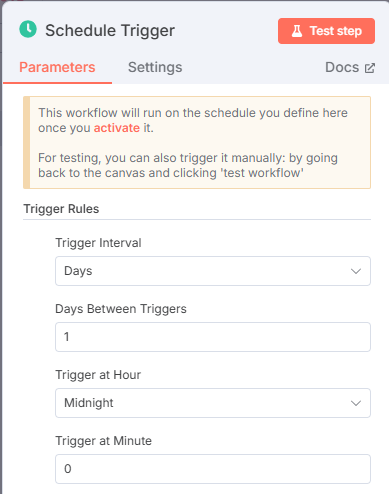Follow the red 'activate' link in notice

click(117, 128)
